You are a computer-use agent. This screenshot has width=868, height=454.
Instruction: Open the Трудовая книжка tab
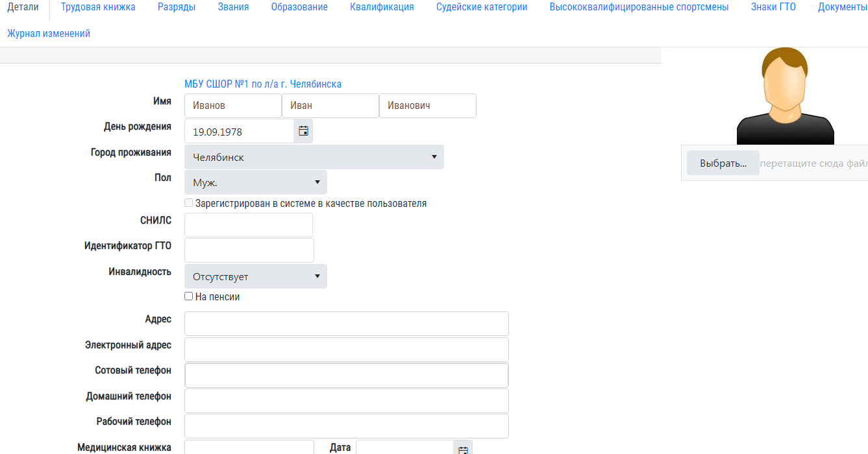click(x=98, y=7)
